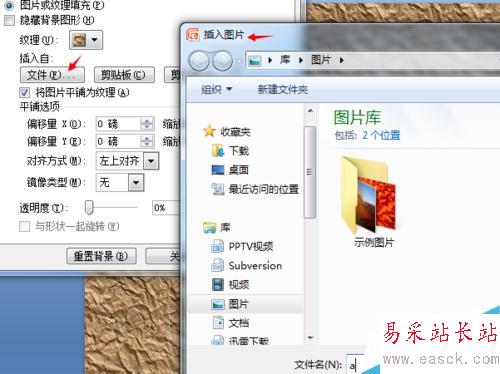500x374 pixels.
Task: Select 视频 library
Action: click(239, 285)
